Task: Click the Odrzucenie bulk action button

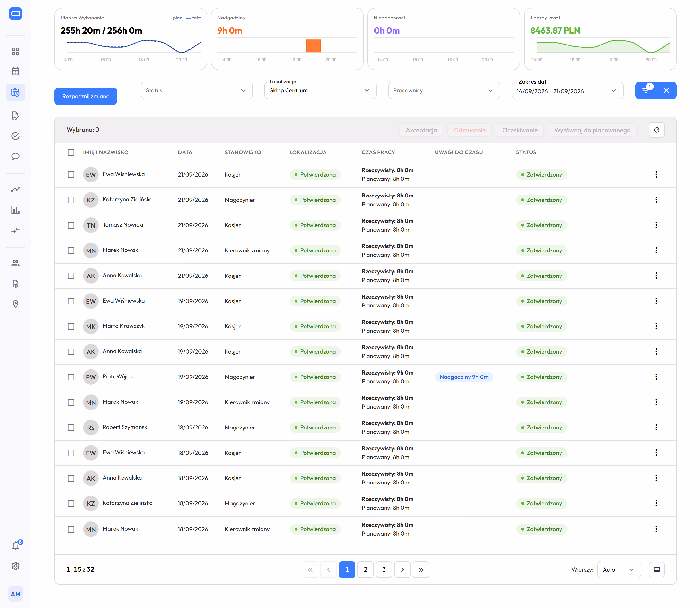Action: 469,130
